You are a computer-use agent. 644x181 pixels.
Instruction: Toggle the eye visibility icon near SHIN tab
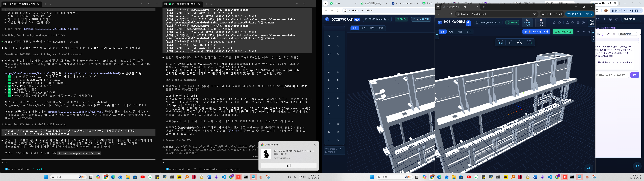pyautogui.click(x=590, y=32)
